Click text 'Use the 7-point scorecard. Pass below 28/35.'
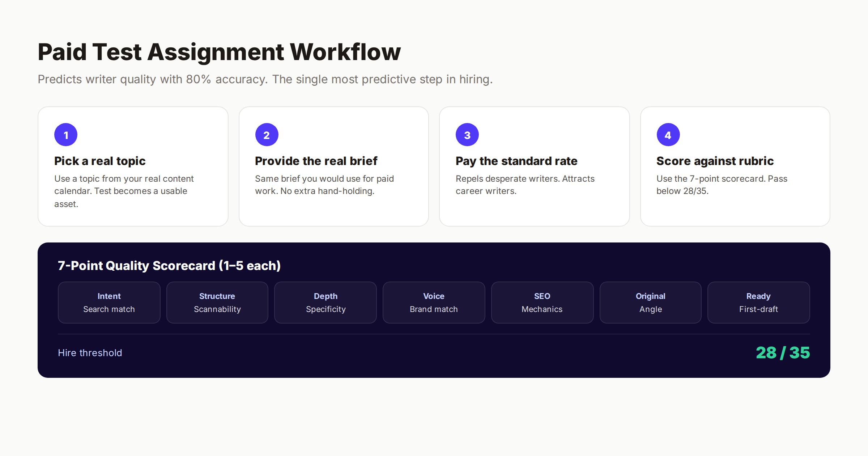The image size is (868, 456). pyautogui.click(x=722, y=185)
